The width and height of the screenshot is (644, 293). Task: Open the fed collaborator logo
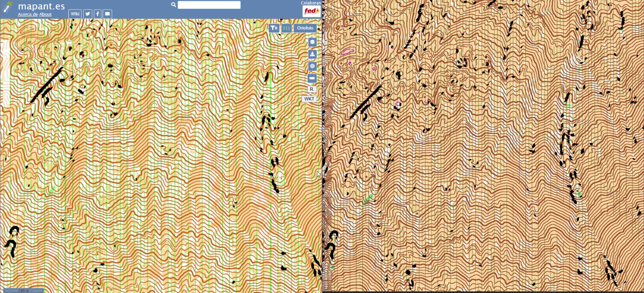(x=312, y=11)
